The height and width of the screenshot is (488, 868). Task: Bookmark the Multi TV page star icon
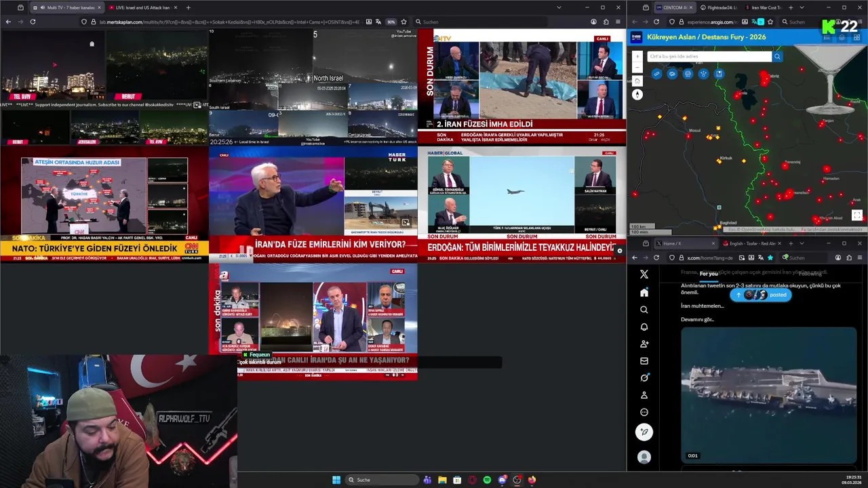point(403,22)
